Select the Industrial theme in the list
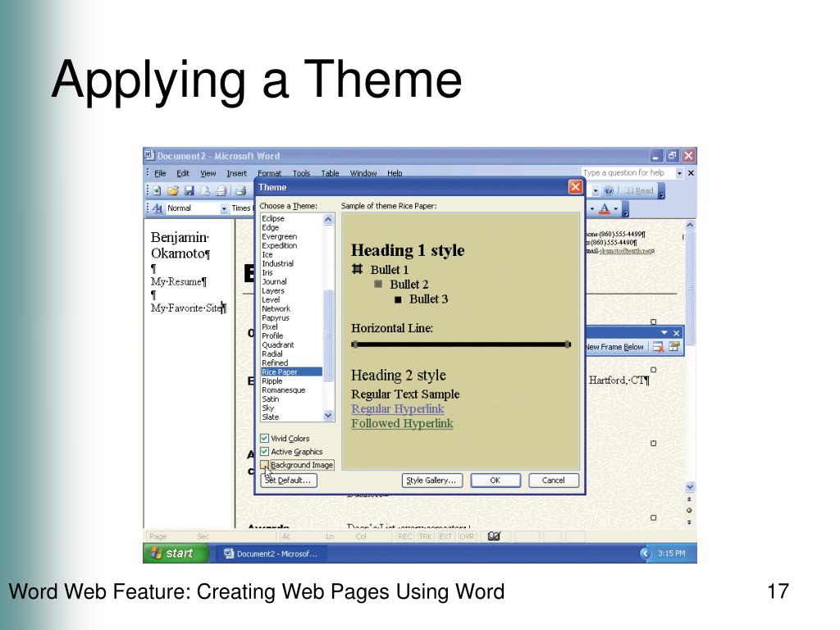The height and width of the screenshot is (630, 840). click(x=277, y=263)
